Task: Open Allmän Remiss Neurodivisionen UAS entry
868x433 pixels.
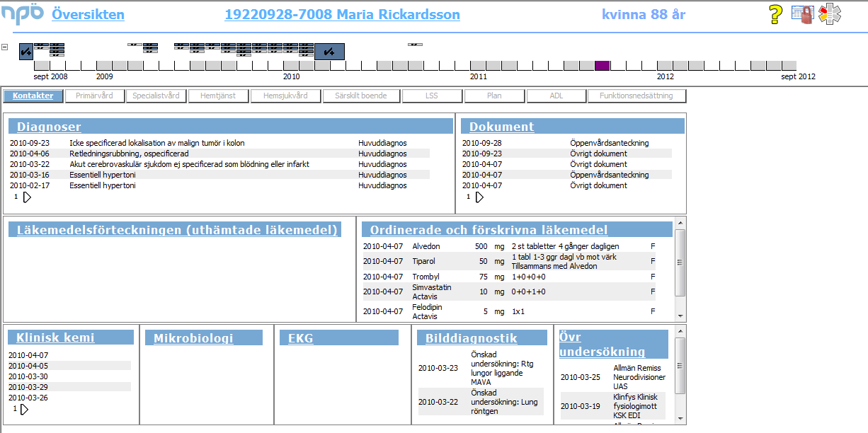Action: point(613,377)
